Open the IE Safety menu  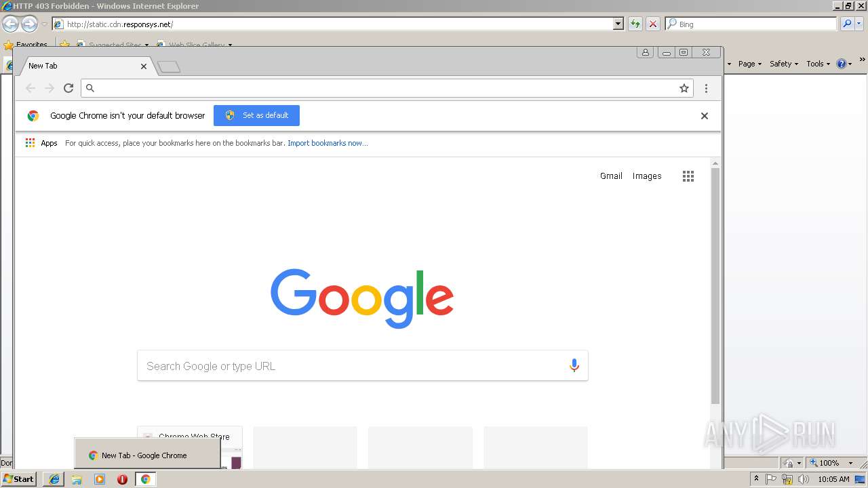pyautogui.click(x=784, y=64)
